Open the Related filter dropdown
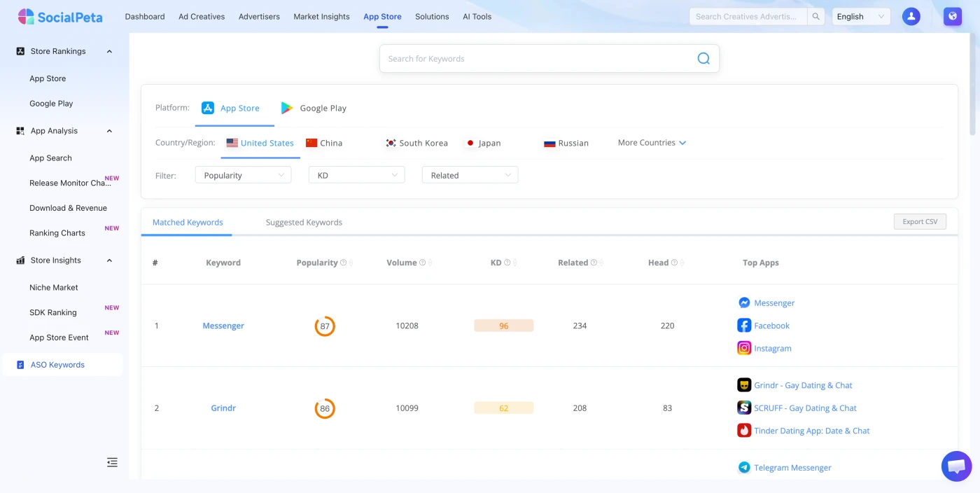 (470, 175)
